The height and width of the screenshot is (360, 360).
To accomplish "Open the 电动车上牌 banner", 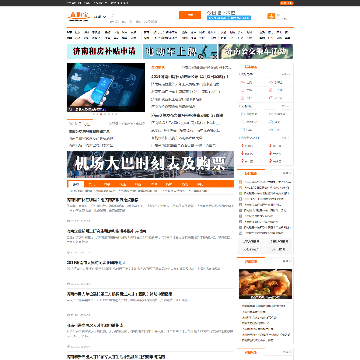I will click(180, 52).
